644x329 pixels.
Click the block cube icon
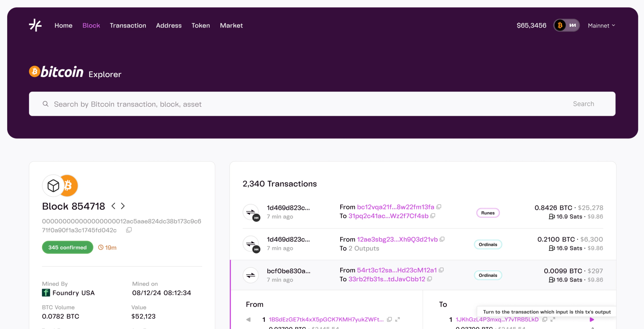point(53,185)
